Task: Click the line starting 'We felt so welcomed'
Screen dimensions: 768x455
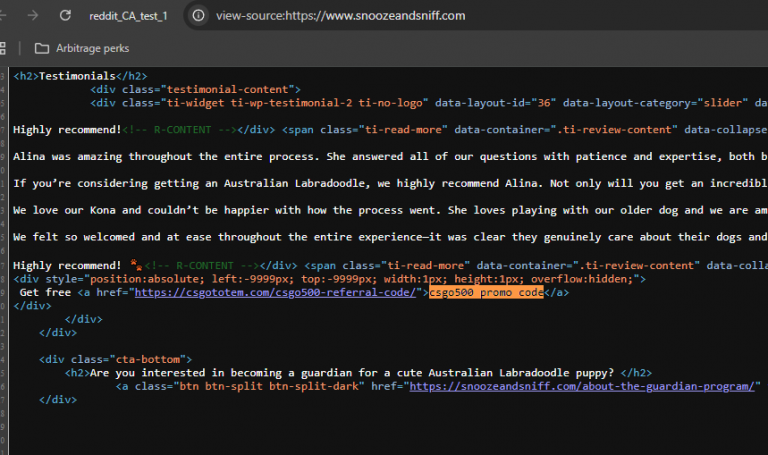Action: click(390, 238)
